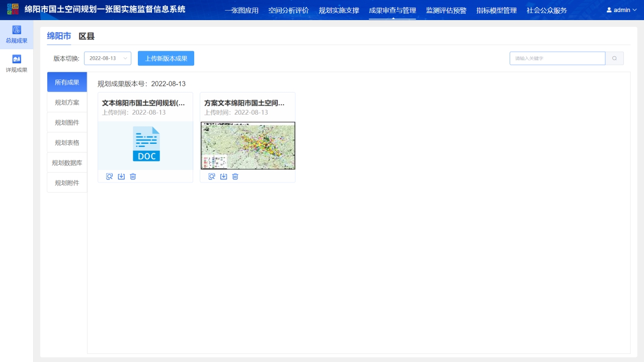Click the system logo icon in header

click(13, 9)
